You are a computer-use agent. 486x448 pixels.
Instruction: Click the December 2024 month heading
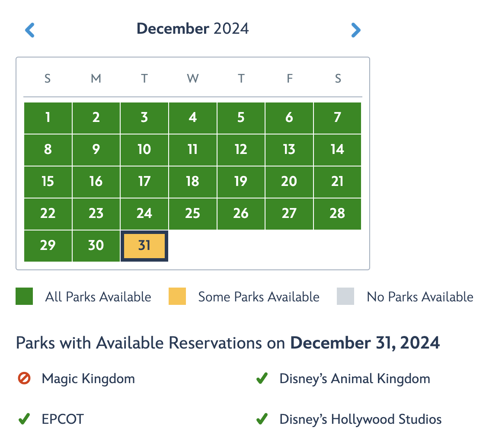[x=193, y=29]
